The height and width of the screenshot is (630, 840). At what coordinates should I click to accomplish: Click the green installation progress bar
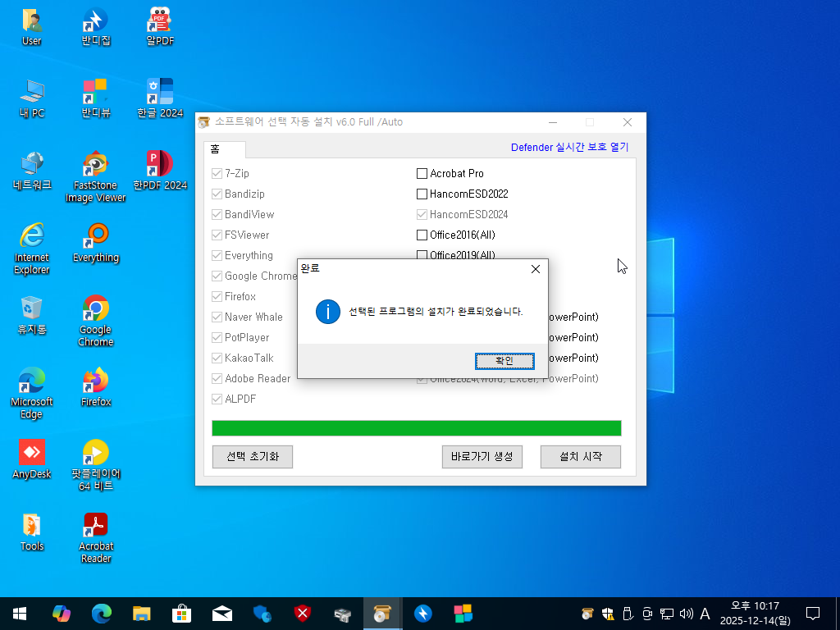tap(416, 428)
